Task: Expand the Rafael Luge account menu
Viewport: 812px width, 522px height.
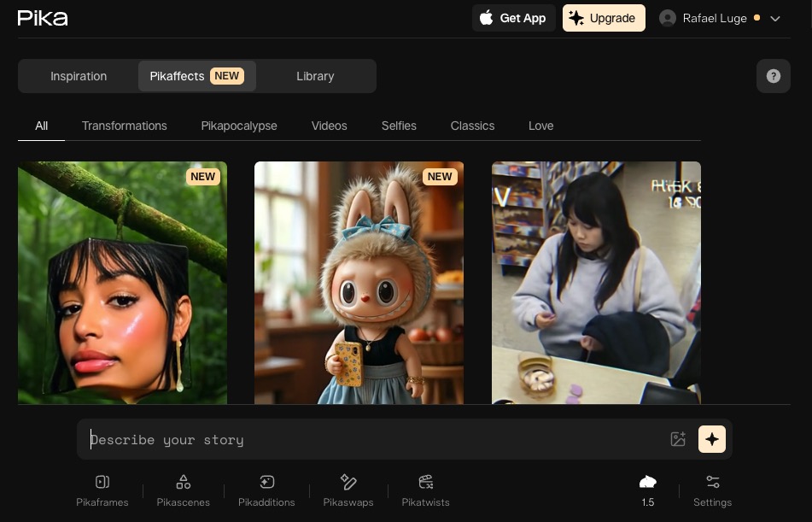Action: [721, 18]
